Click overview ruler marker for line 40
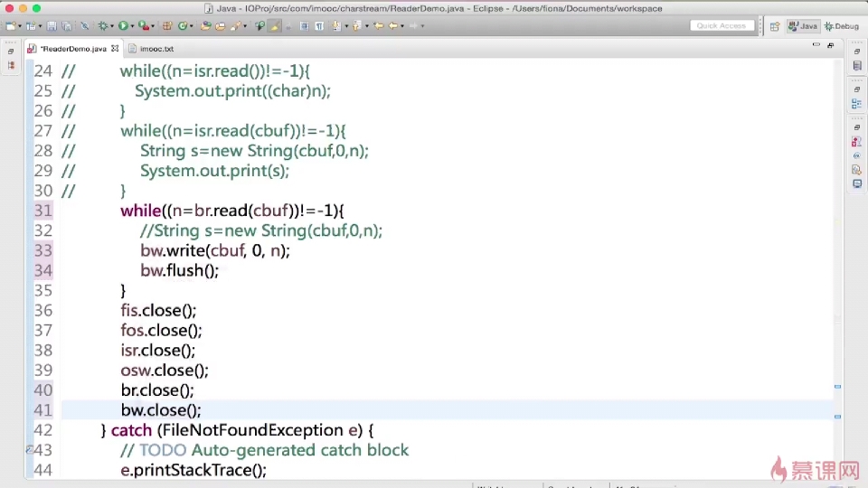Image resolution: width=868 pixels, height=488 pixels. click(837, 387)
